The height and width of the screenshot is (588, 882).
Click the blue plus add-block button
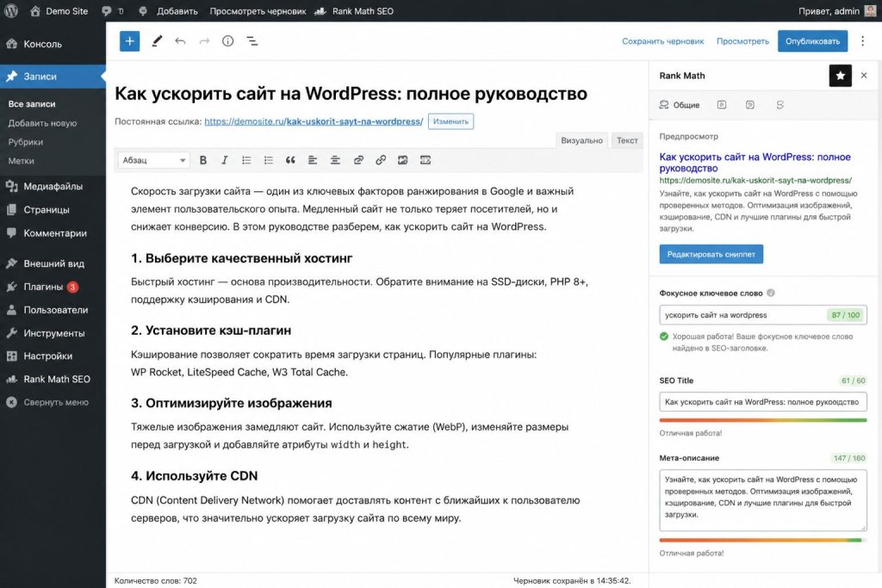coord(129,41)
